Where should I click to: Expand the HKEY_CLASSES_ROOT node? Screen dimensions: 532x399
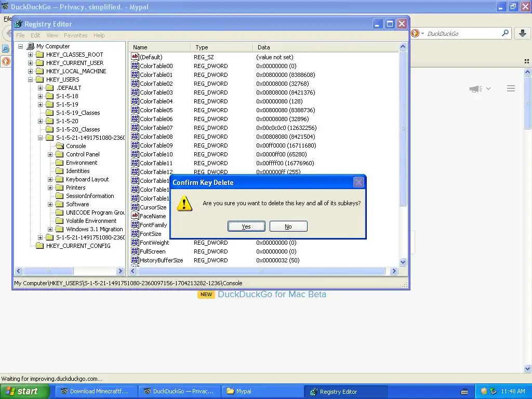[x=30, y=55]
